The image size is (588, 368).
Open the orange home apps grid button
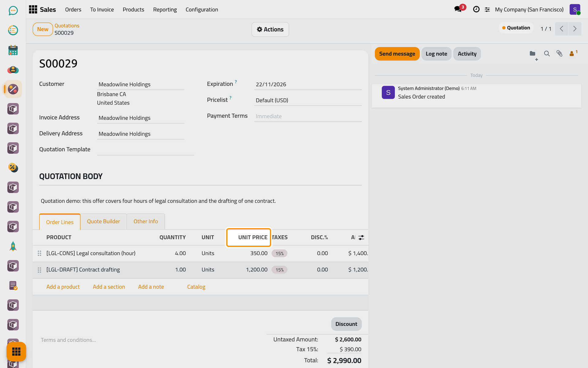(x=16, y=351)
